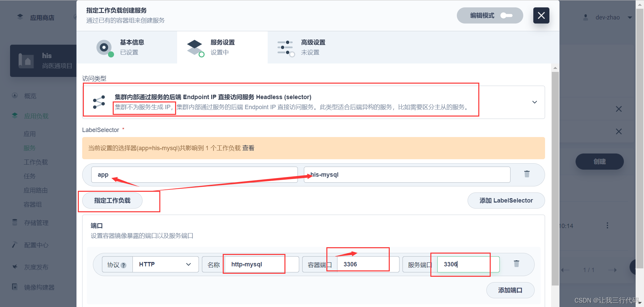
Task: Delete the http-mysql port row
Action: pyautogui.click(x=517, y=264)
